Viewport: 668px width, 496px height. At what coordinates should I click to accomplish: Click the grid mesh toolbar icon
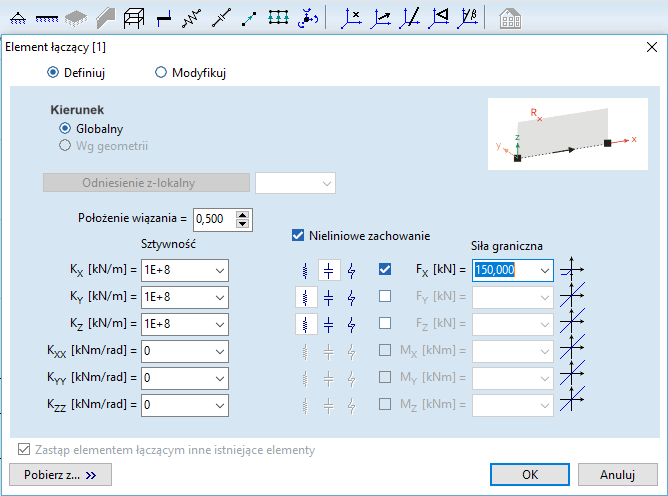tap(279, 17)
